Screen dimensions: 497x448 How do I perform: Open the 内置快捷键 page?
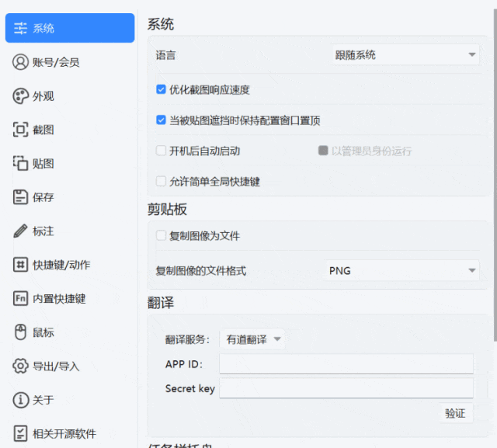point(70,298)
